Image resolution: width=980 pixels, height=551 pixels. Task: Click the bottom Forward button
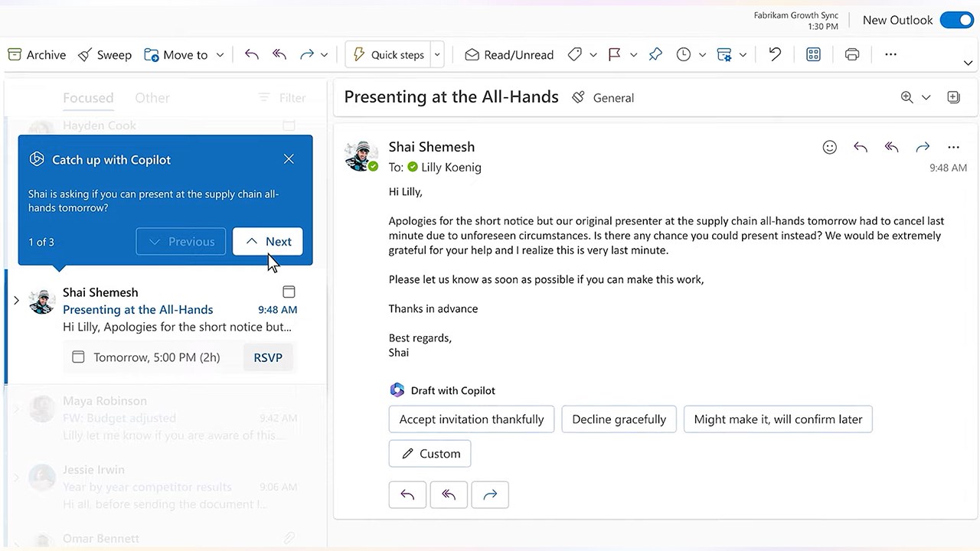click(490, 495)
